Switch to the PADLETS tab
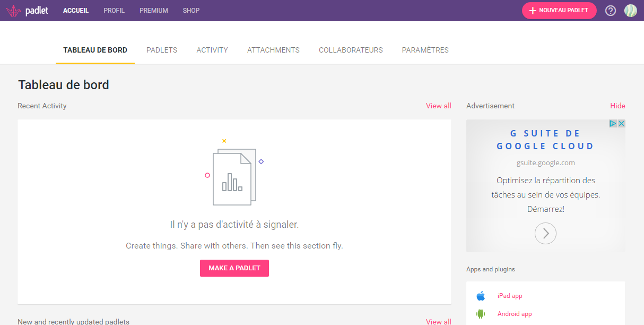This screenshot has height=325, width=644. (162, 50)
